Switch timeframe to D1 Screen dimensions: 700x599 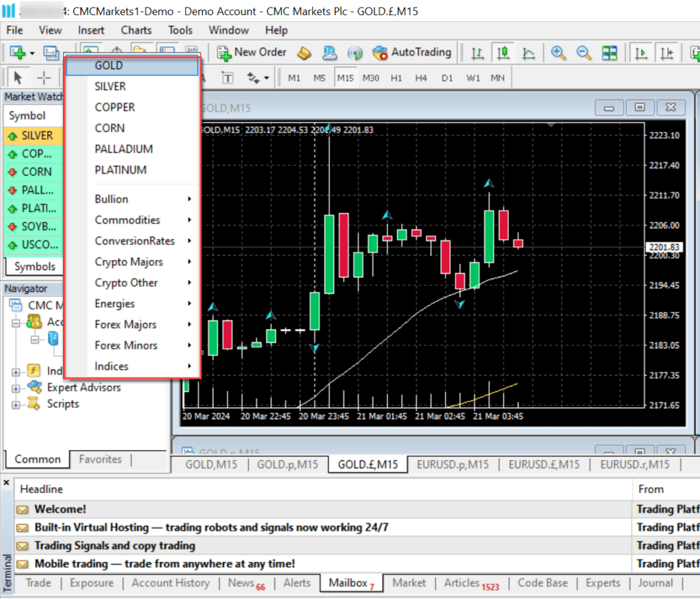(x=447, y=78)
